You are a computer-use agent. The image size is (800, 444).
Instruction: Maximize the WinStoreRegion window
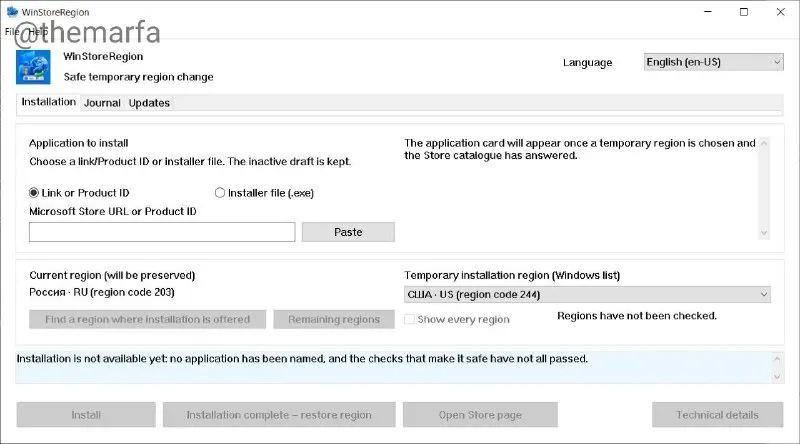click(744, 12)
